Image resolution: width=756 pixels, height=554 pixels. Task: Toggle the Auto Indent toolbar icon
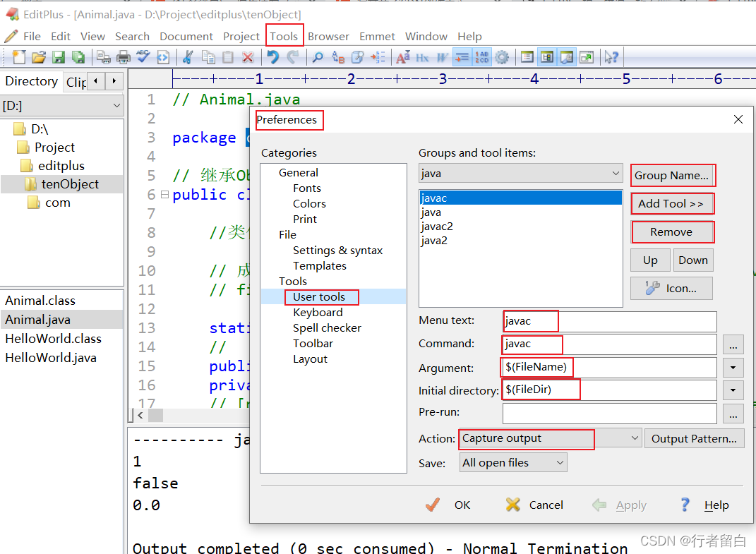462,57
